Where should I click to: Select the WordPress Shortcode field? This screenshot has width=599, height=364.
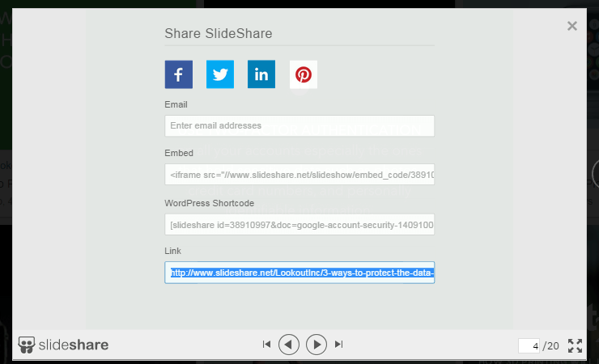point(299,224)
